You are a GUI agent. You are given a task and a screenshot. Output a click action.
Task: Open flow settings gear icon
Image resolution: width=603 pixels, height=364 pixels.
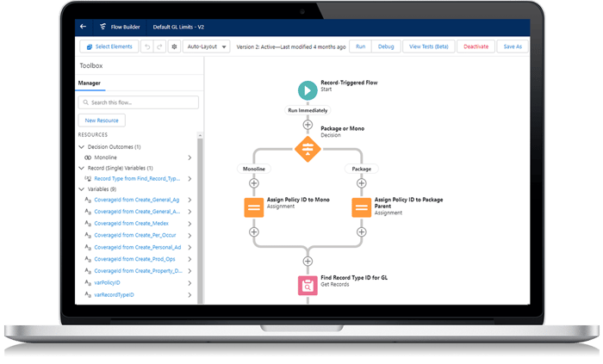coord(174,46)
